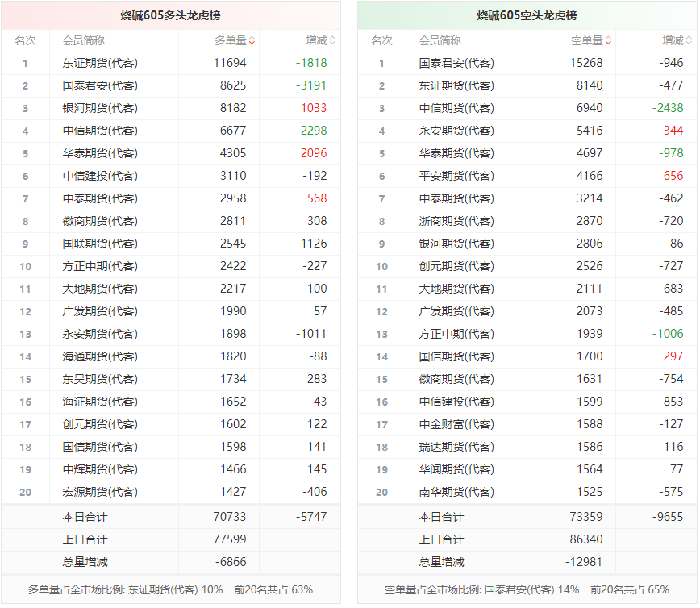
Task: Click 前20名共占 63% text
Action: (x=273, y=590)
